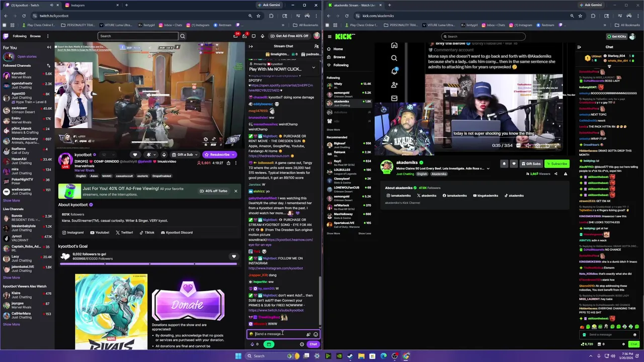Image resolution: width=644 pixels, height=362 pixels.
Task: Open Kyootbot Discord link
Action: click(176, 233)
